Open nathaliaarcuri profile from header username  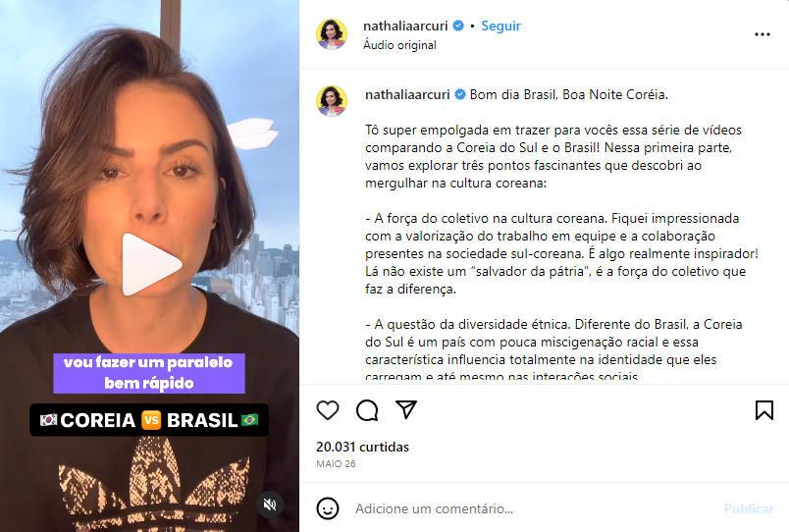(x=405, y=26)
